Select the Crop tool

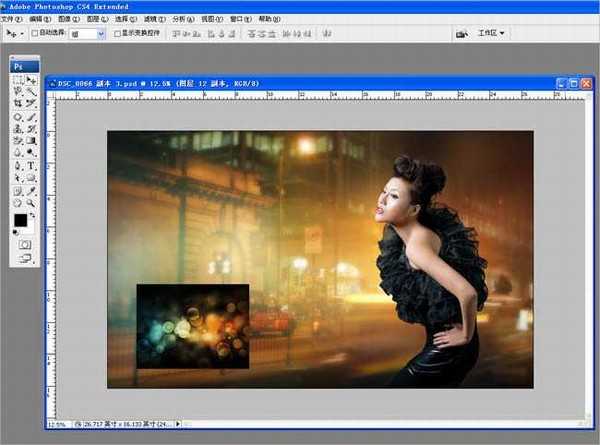click(18, 104)
